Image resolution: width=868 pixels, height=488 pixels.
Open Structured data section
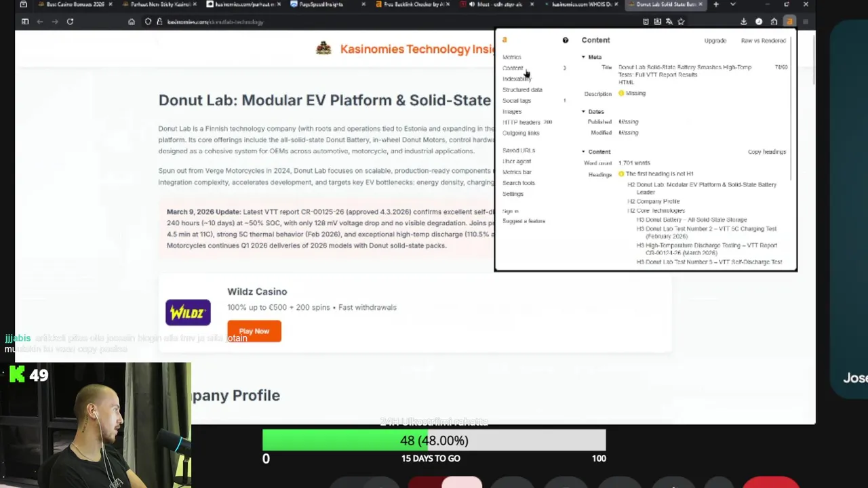pyautogui.click(x=522, y=89)
